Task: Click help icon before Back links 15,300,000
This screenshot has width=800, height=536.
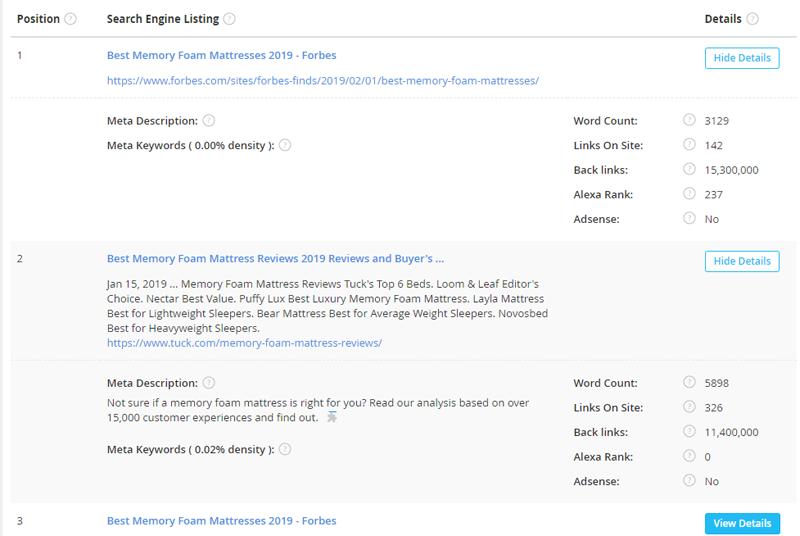Action: (x=689, y=170)
